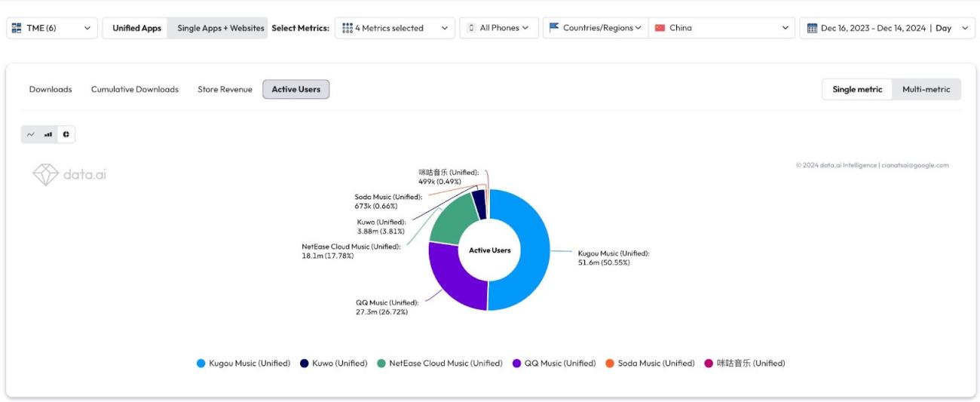Viewport: 980px width, 402px height.
Task: Click the Kuwo 3.88m label
Action: (x=381, y=226)
